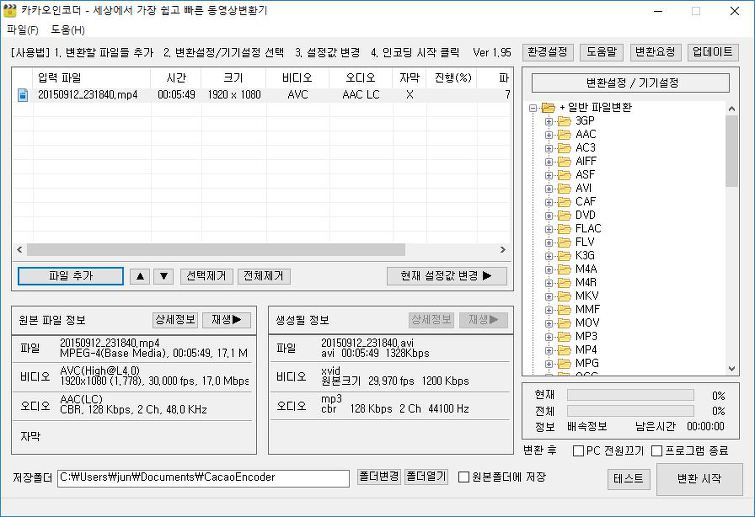Open the 파일(F) menu
Image resolution: width=755 pixels, height=517 pixels.
(x=23, y=30)
